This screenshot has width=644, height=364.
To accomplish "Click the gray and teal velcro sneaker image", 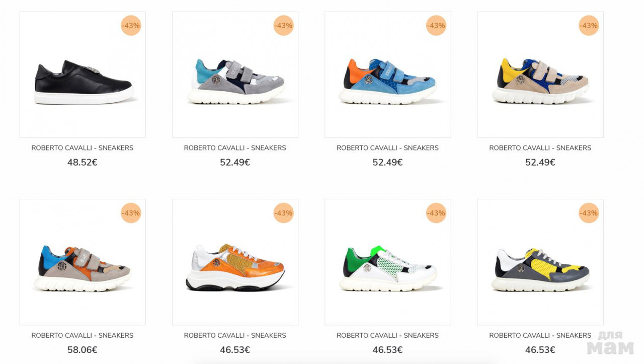I will pyautogui.click(x=235, y=82).
